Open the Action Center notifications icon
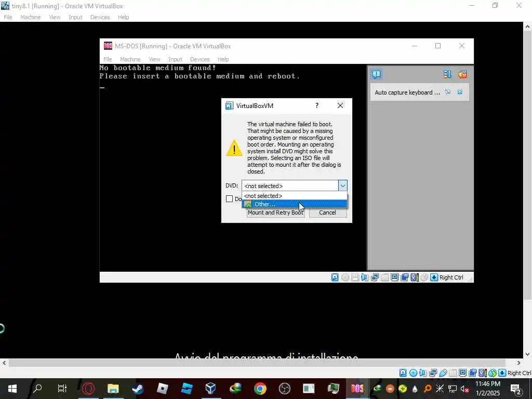 pos(515,389)
